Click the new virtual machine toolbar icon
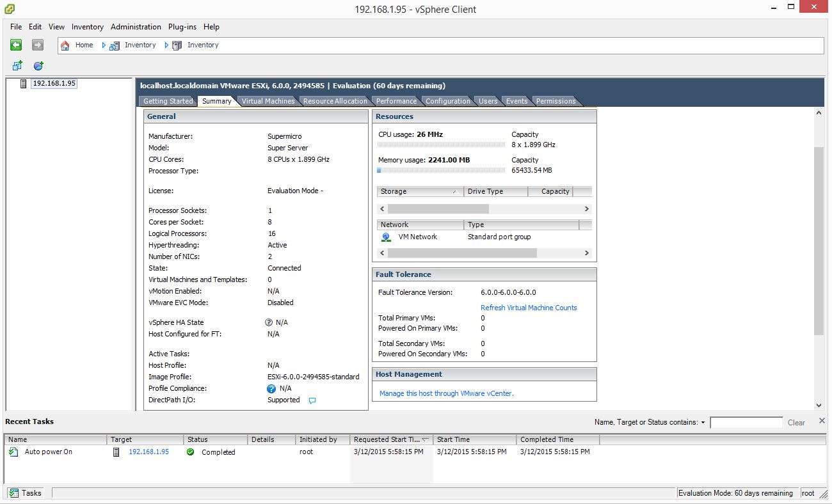Image resolution: width=832 pixels, height=504 pixels. point(17,66)
